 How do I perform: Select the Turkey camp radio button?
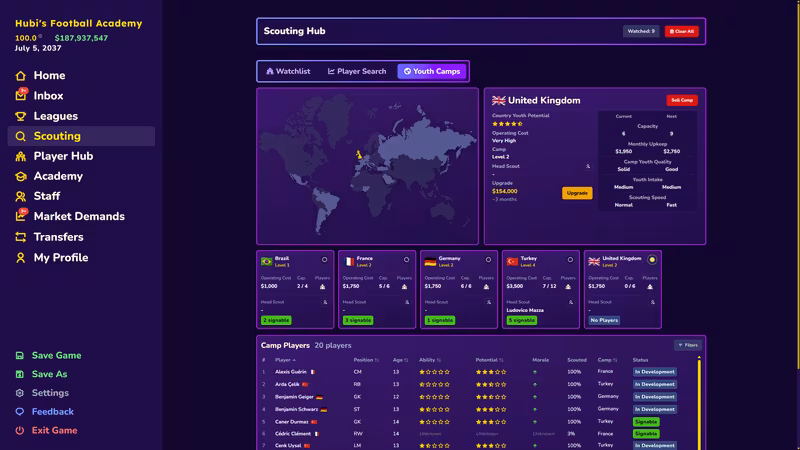coord(570,260)
